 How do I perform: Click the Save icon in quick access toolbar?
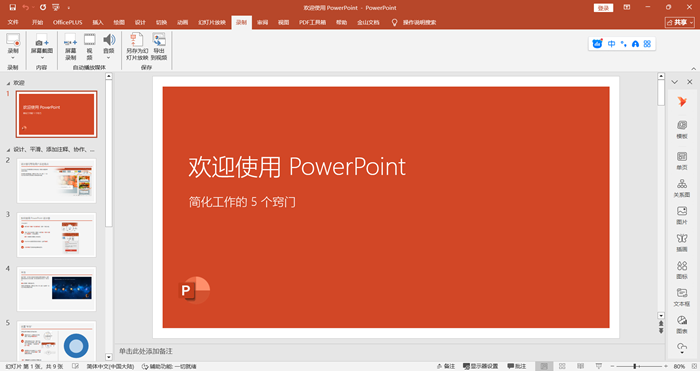point(12,7)
